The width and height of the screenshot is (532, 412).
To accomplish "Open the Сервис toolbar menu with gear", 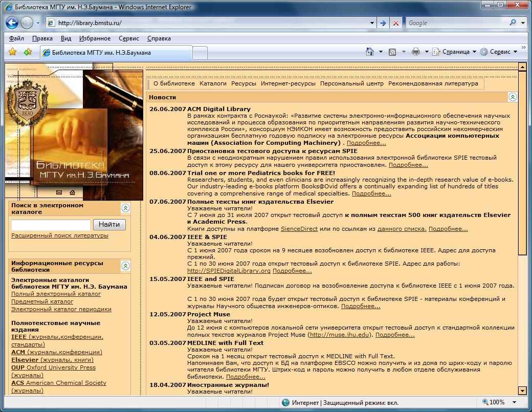I will point(499,52).
